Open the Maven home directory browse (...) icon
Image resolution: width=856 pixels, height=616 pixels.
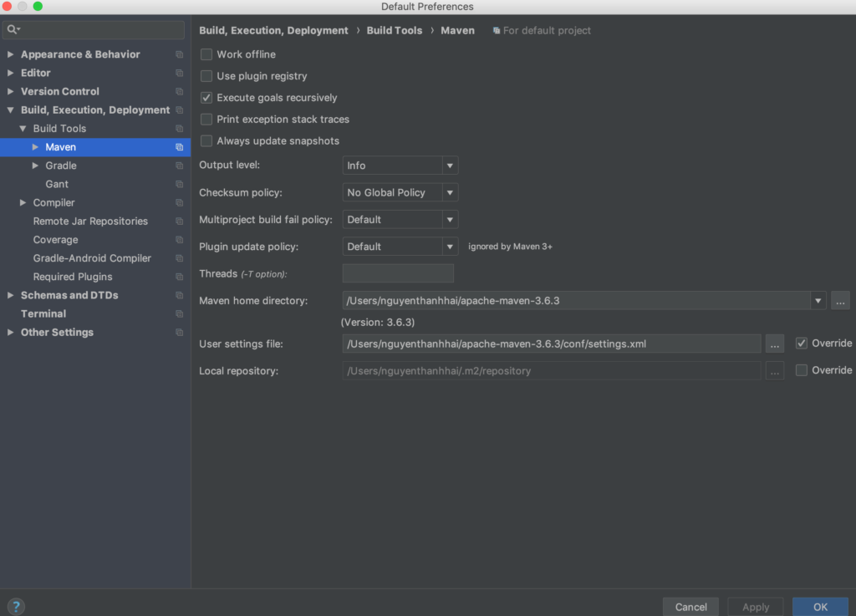(839, 301)
